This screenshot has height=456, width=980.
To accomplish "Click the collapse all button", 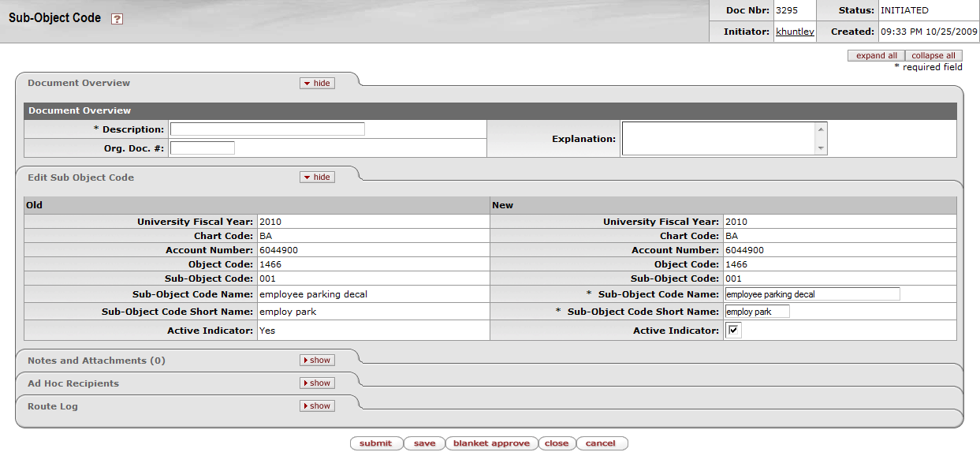I will (933, 55).
